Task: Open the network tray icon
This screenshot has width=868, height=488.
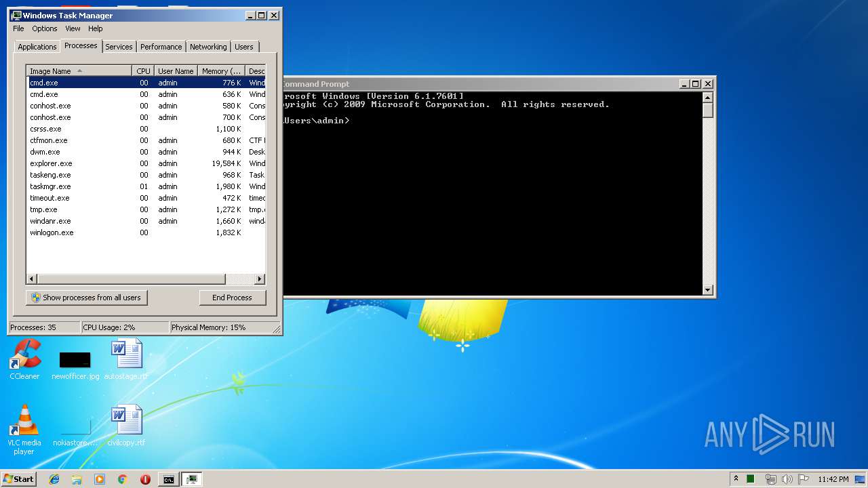Action: point(770,479)
